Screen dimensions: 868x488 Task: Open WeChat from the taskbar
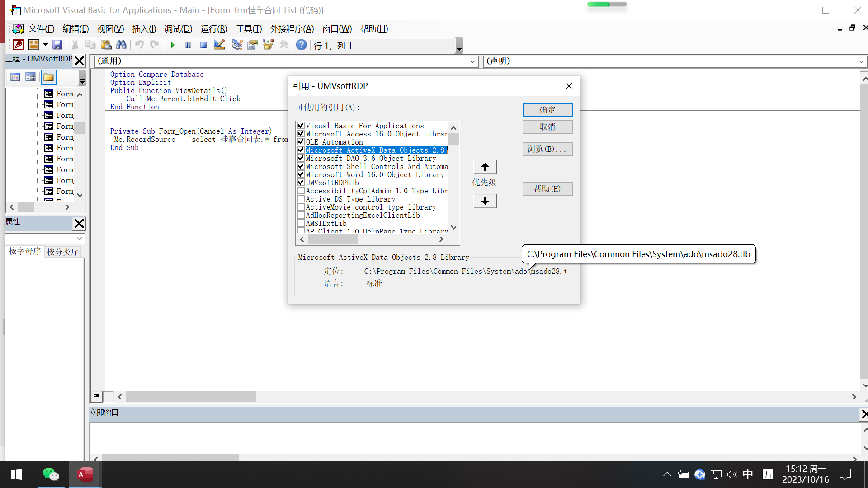[x=51, y=474]
